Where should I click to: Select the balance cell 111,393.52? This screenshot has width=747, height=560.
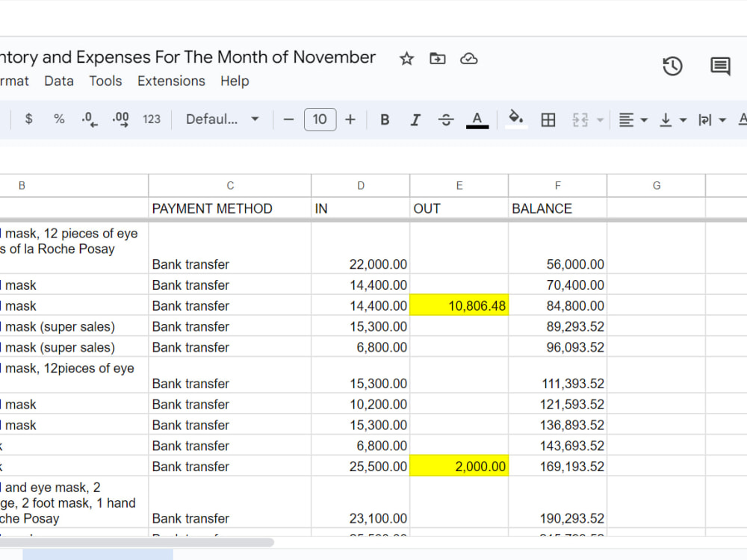pos(558,376)
